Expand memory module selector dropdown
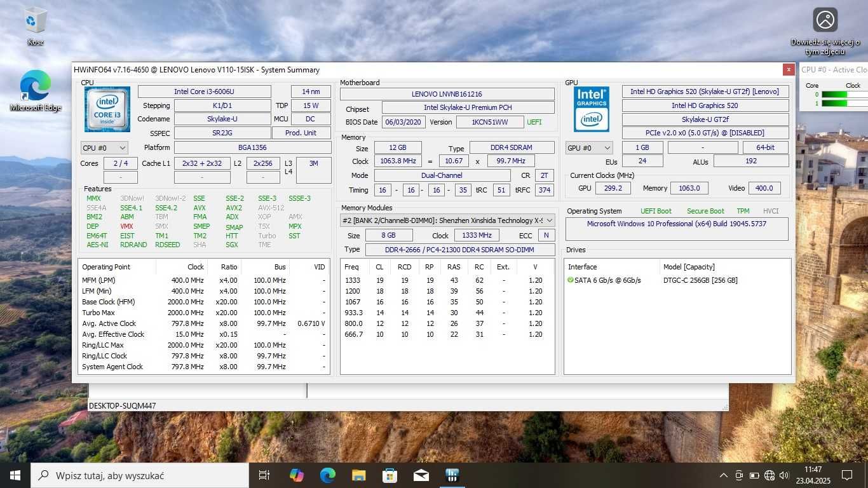The width and height of the screenshot is (868, 488). point(447,220)
